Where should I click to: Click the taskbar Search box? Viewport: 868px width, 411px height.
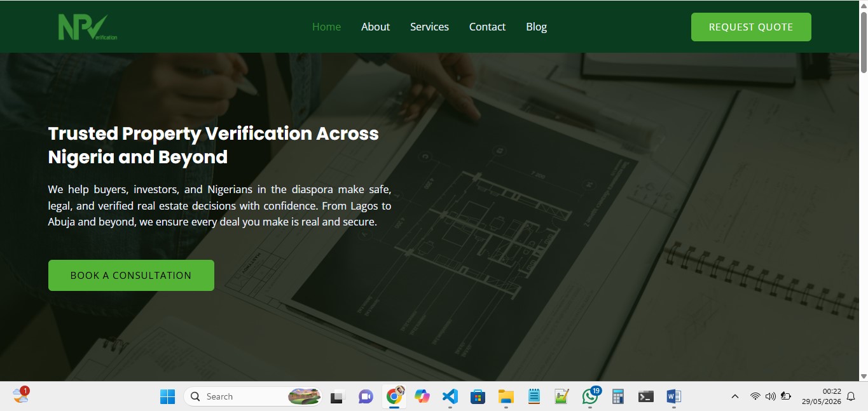pos(253,396)
